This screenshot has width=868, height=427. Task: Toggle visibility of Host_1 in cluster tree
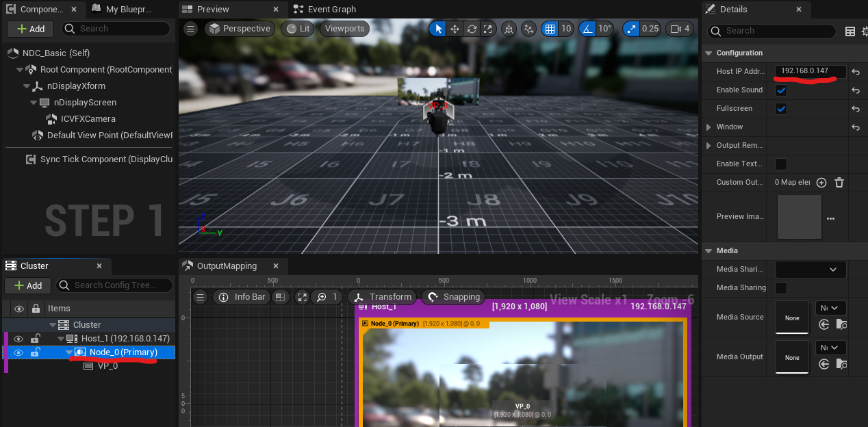pos(18,339)
